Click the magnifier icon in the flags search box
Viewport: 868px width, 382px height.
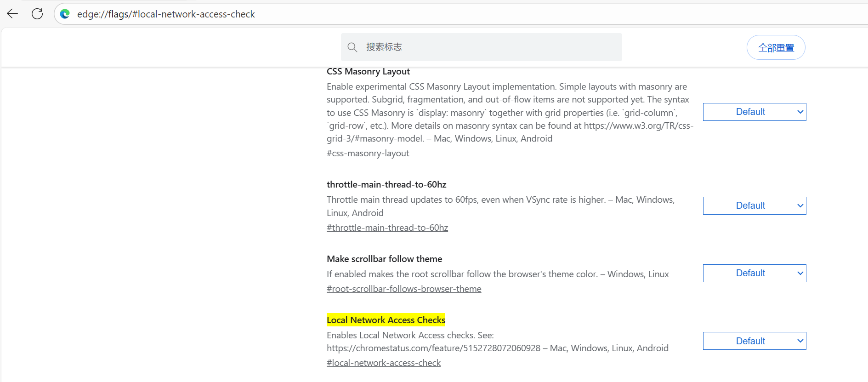click(x=352, y=47)
